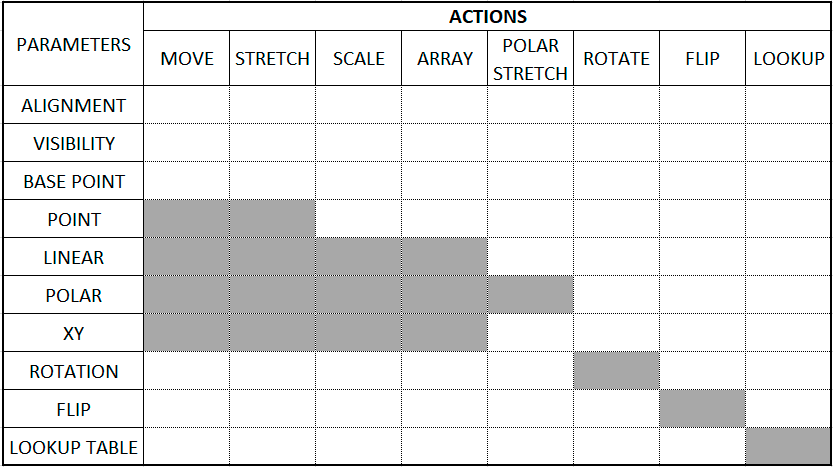This screenshot has height=467, width=833.
Task: Select shaded cell at POINT row, STRETCH column
Action: click(x=272, y=219)
